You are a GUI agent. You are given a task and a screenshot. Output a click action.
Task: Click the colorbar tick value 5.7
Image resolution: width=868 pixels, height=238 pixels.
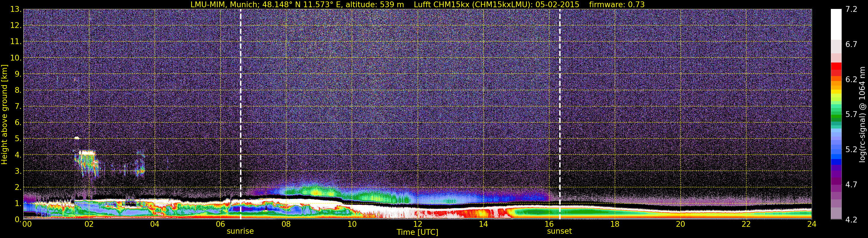(x=851, y=115)
